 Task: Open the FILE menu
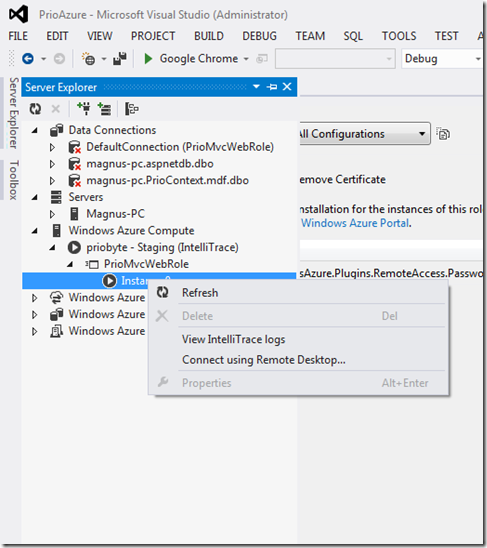click(x=18, y=36)
